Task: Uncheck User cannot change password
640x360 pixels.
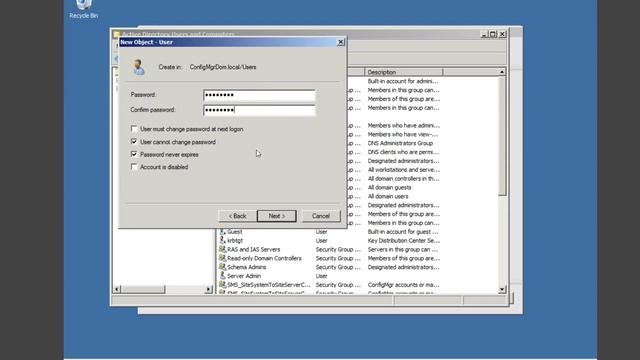Action: click(134, 142)
